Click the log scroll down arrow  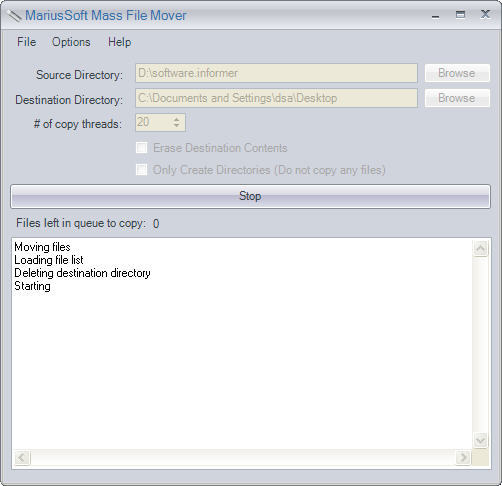pyautogui.click(x=480, y=441)
